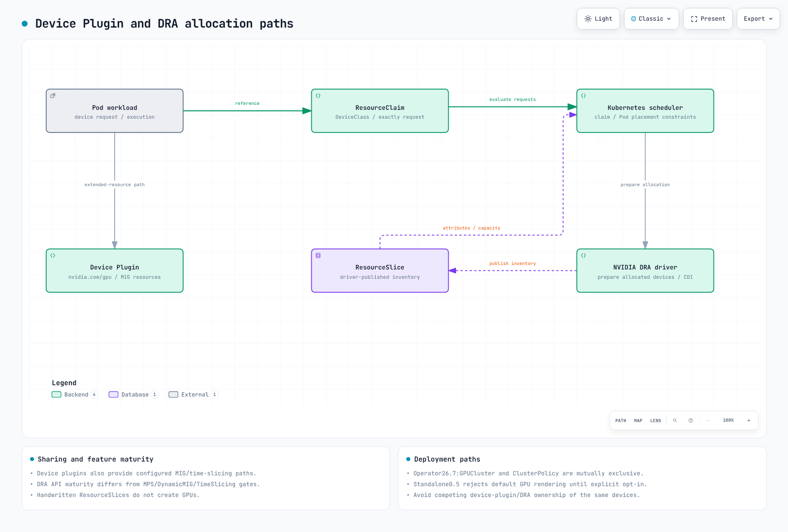
Task: Zoom out with the minus button
Action: coord(708,421)
